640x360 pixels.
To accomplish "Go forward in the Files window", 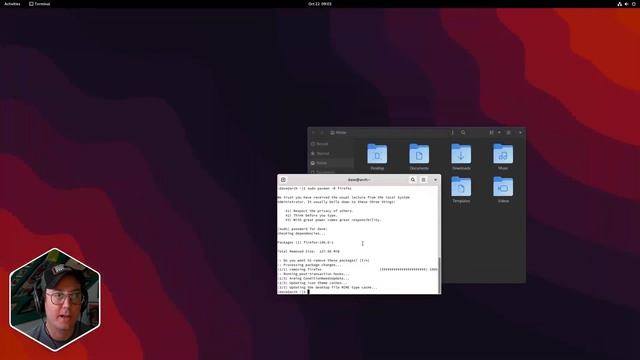I will (x=322, y=133).
